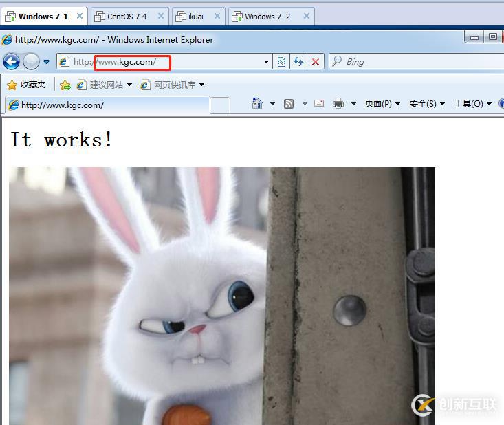The image size is (504, 425).
Task: Open the Web Slice Gallery (网页快讯库) link
Action: tap(168, 85)
